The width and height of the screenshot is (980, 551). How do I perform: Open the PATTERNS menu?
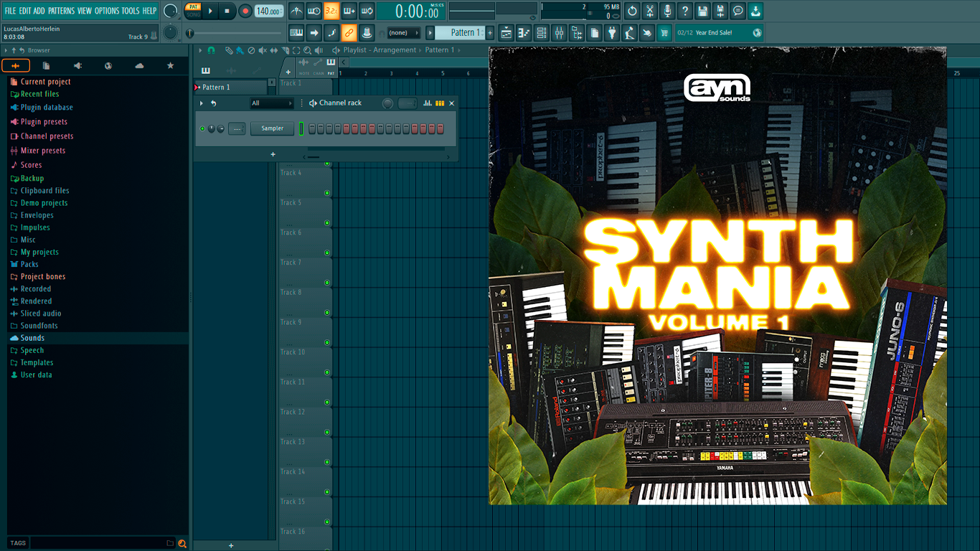point(61,11)
